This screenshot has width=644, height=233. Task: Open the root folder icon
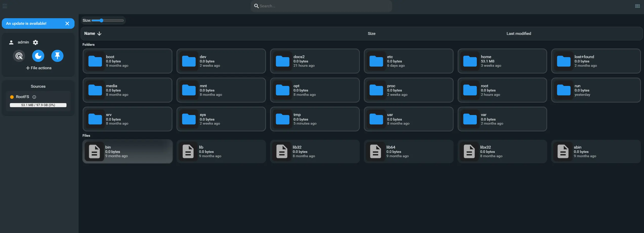[470, 90]
